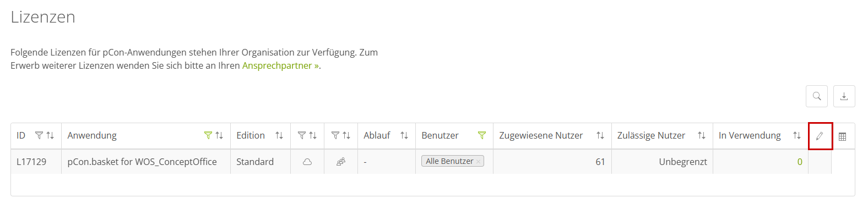Remove the Alle Benutzer tag

(x=478, y=162)
